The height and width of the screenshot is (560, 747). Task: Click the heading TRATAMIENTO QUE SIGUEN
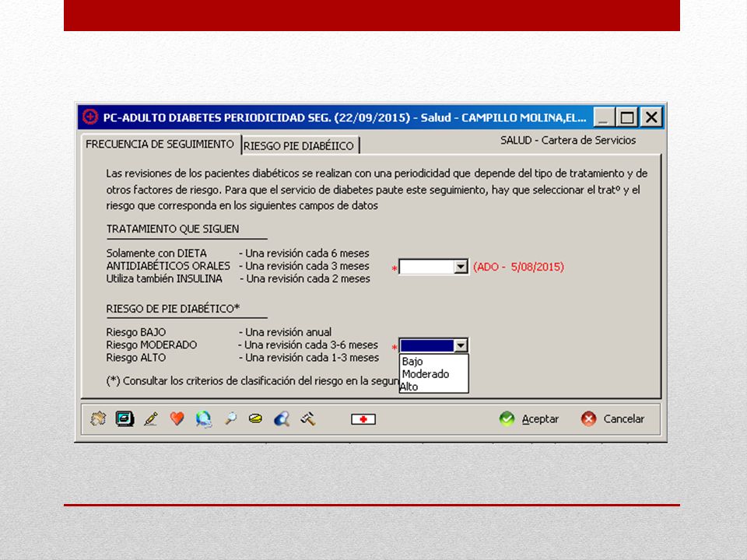(173, 229)
